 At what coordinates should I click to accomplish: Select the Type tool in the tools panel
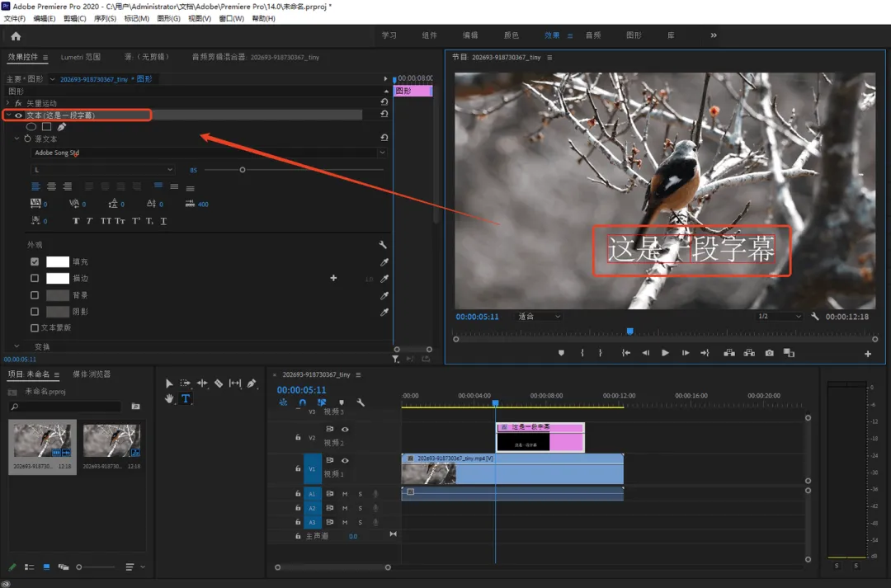(x=186, y=398)
